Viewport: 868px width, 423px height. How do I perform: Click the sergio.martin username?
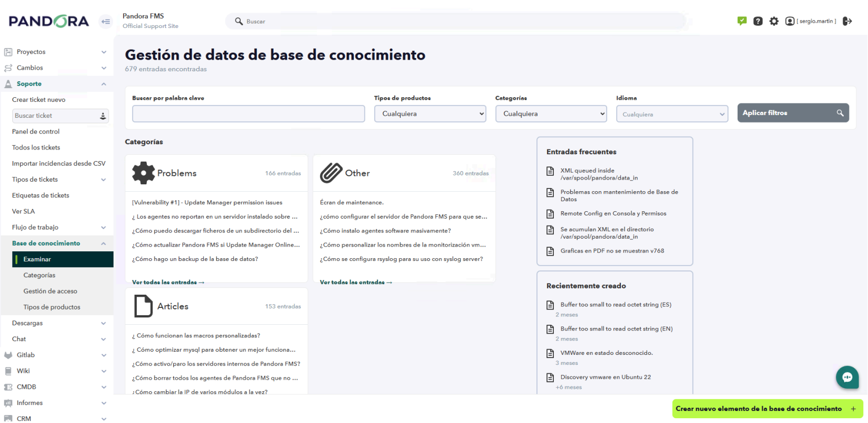(x=816, y=21)
